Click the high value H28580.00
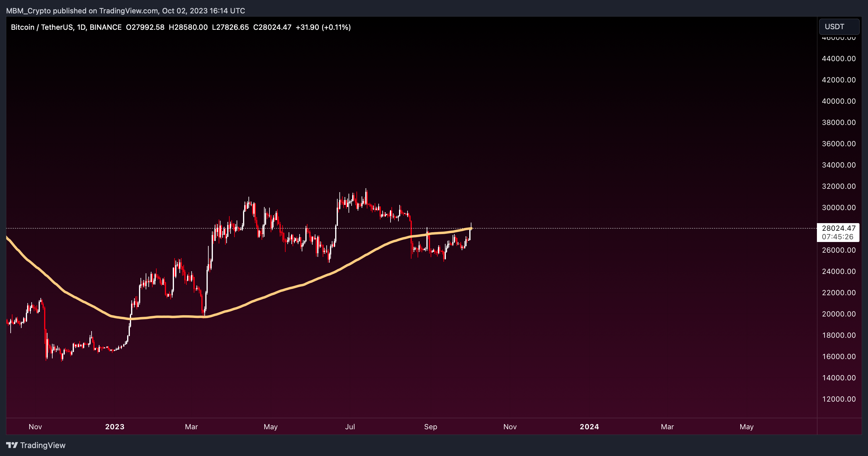Screen dimensions: 868x456 click(x=188, y=27)
